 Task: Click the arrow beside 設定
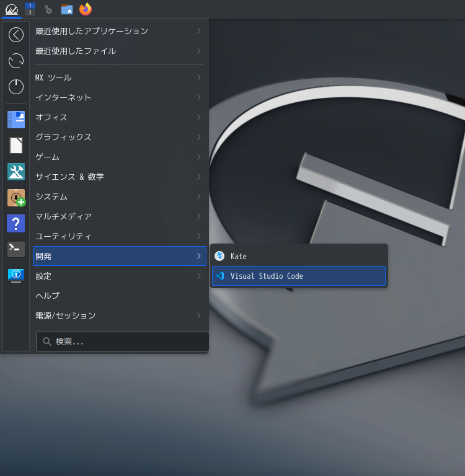(x=199, y=276)
